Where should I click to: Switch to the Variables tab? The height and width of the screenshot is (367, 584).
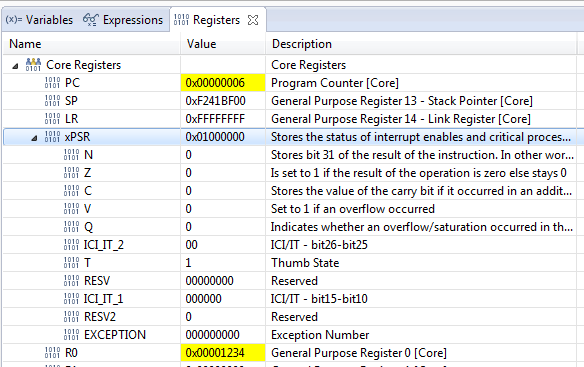(x=39, y=20)
